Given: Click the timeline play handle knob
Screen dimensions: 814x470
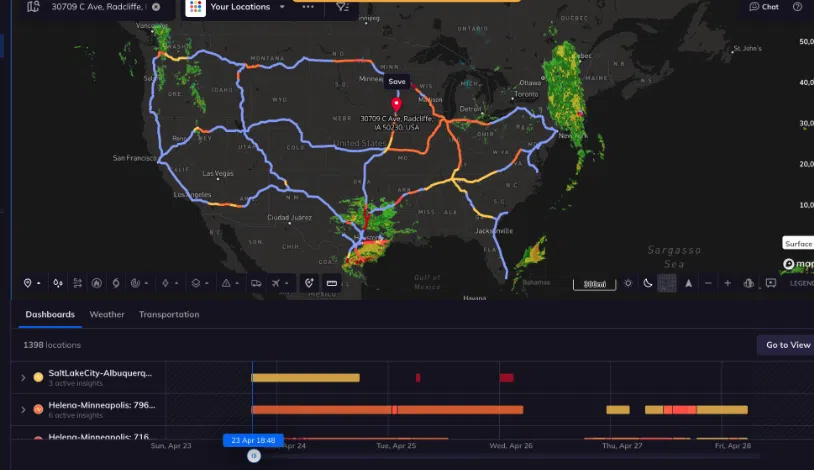Looking at the screenshot, I should (254, 456).
